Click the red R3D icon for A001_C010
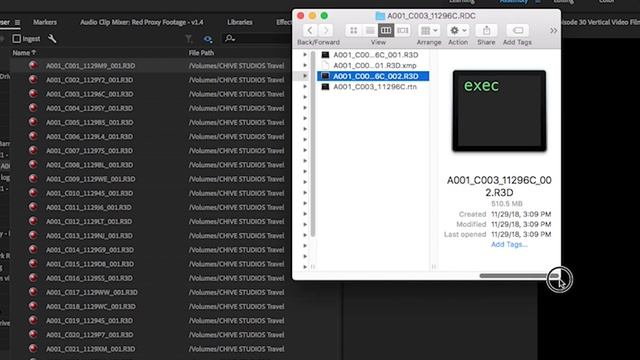The width and height of the screenshot is (640, 360). pyautogui.click(x=33, y=193)
